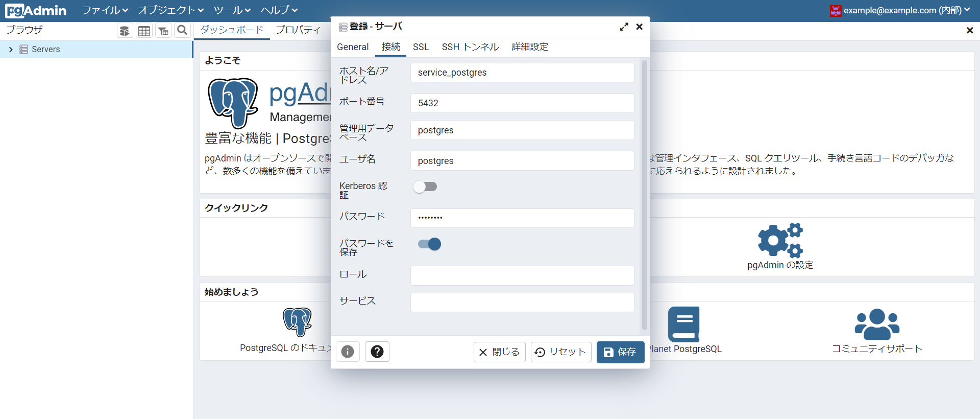Switch to the SSL tab
The height and width of the screenshot is (419, 980).
[x=421, y=47]
